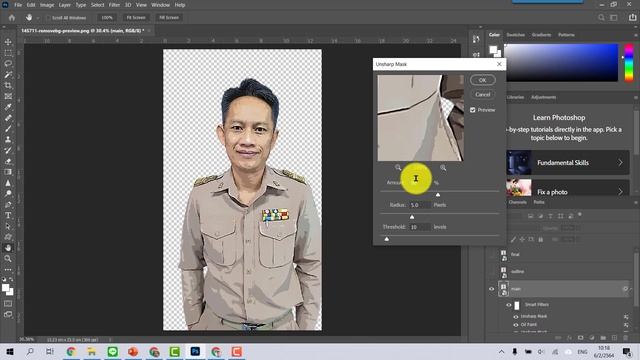This screenshot has width=640, height=360.
Task: Click the Radius value input field
Action: coord(420,205)
